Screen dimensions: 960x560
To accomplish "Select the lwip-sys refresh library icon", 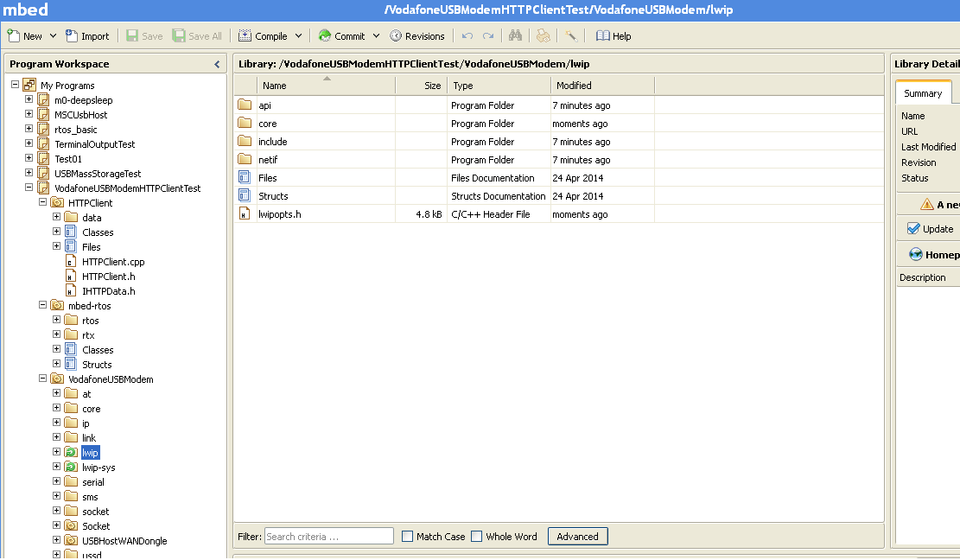I will pyautogui.click(x=71, y=467).
